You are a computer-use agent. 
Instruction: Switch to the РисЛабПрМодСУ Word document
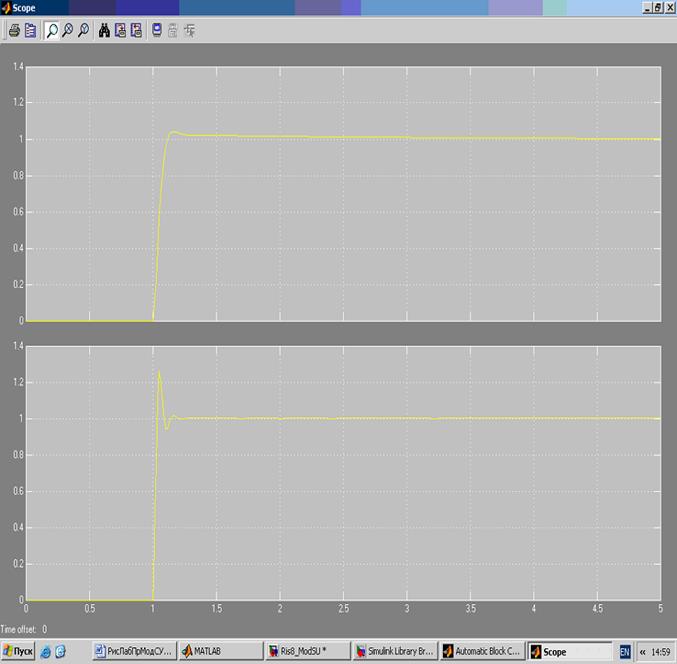135,651
